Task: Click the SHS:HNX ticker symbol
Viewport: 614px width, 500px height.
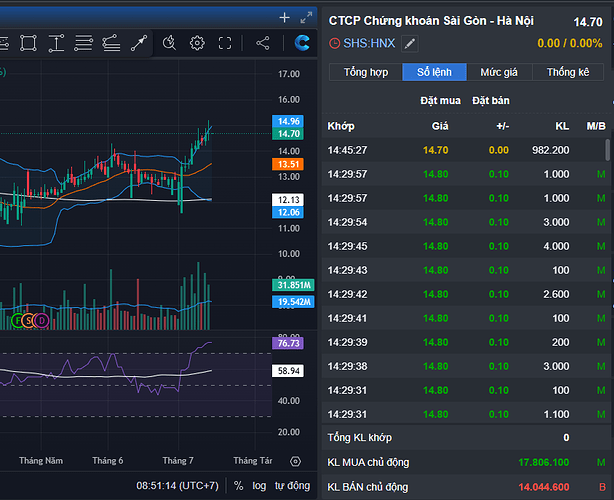Action: click(369, 44)
